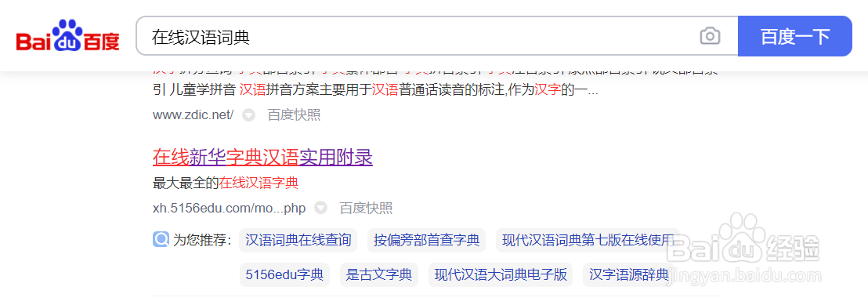Click the 为您推荐 magnifier icon

point(161,240)
